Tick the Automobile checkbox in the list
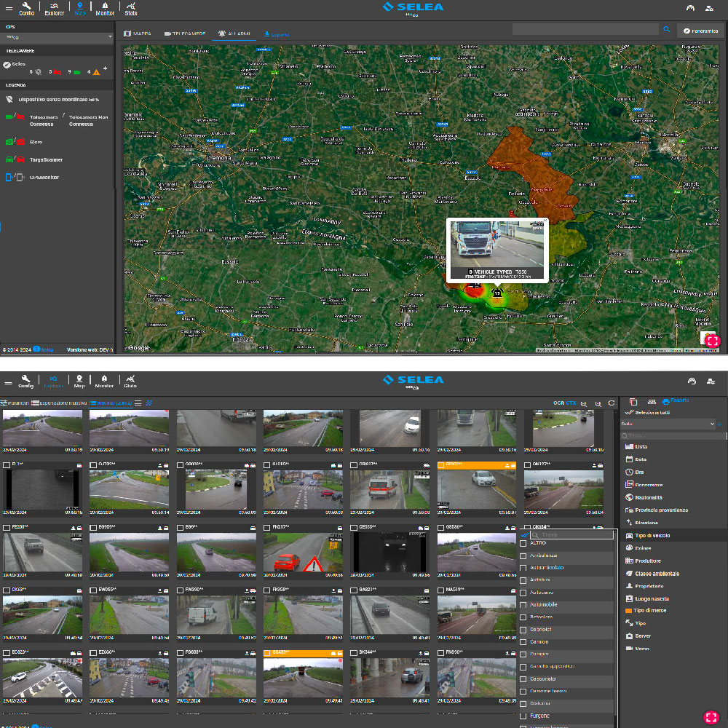The image size is (728, 728). click(523, 605)
